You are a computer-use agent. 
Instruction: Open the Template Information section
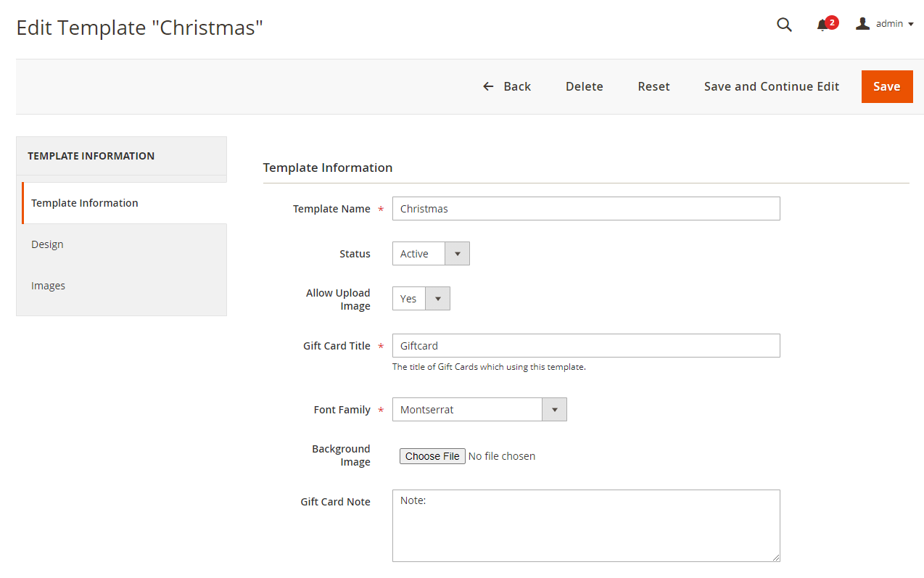tap(85, 202)
